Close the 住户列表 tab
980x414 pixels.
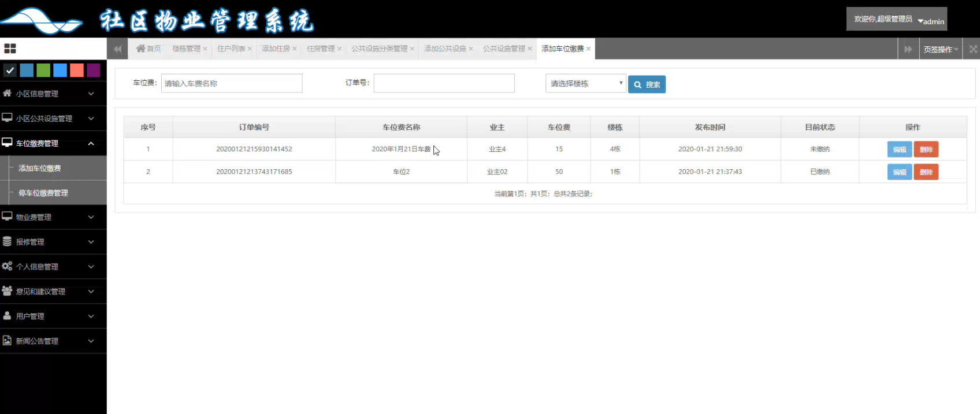(x=250, y=49)
